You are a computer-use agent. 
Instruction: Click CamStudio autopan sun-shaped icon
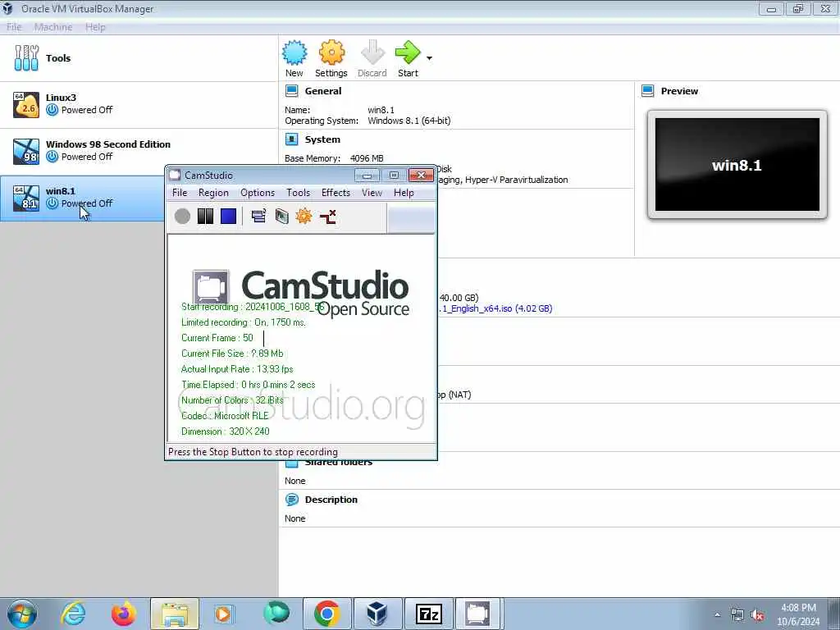tap(304, 216)
